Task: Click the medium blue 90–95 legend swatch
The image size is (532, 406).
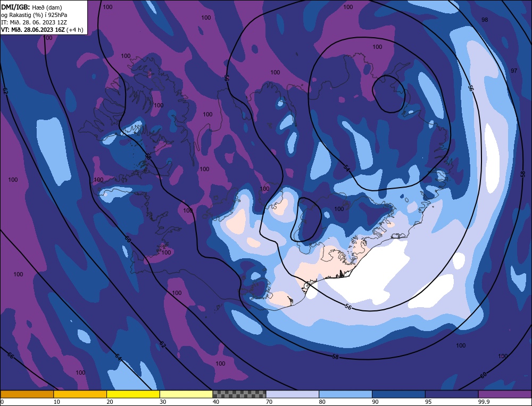Action: click(x=398, y=394)
